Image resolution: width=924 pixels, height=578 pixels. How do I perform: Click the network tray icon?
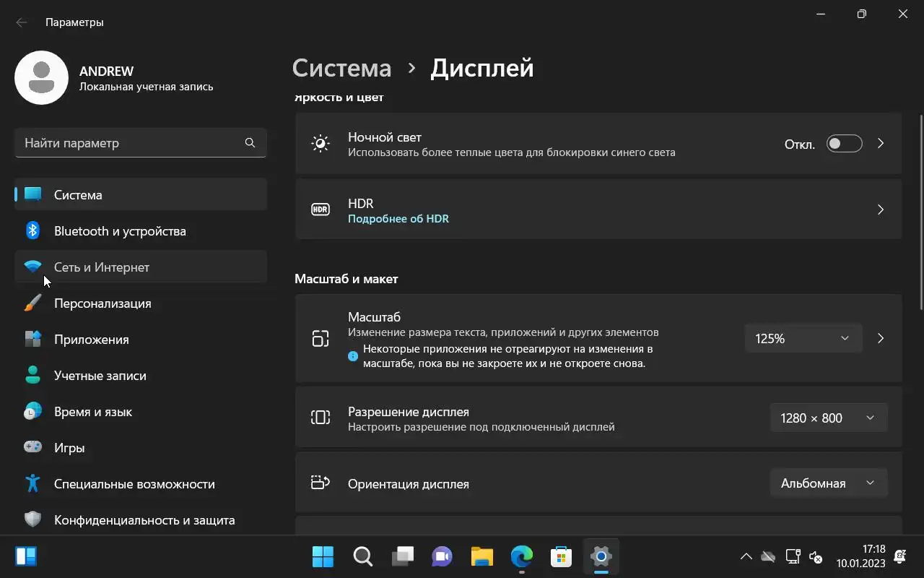click(x=793, y=556)
